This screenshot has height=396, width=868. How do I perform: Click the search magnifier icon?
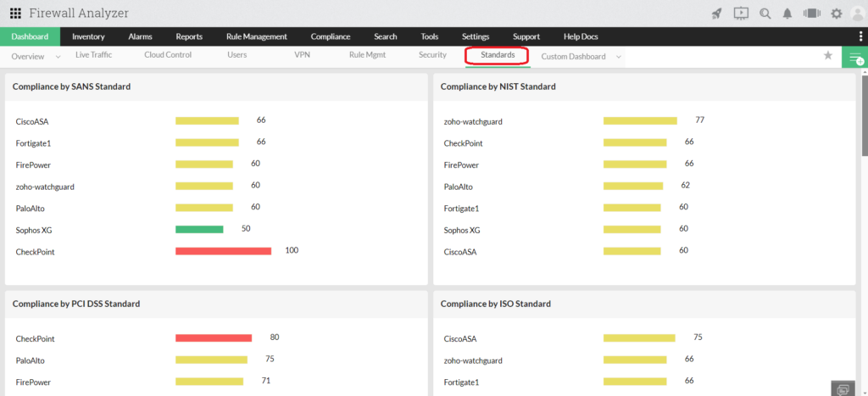click(x=765, y=14)
